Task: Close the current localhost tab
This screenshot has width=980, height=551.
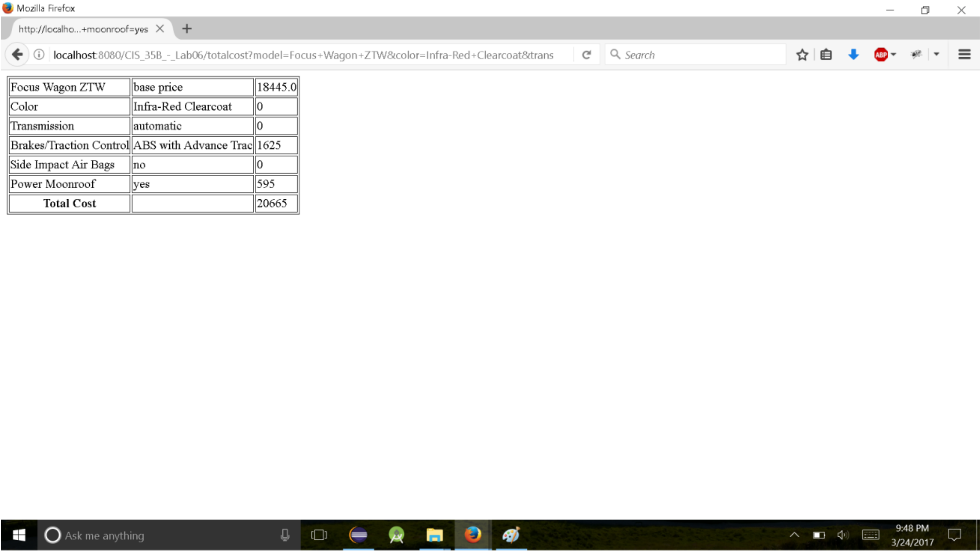Action: (x=160, y=29)
